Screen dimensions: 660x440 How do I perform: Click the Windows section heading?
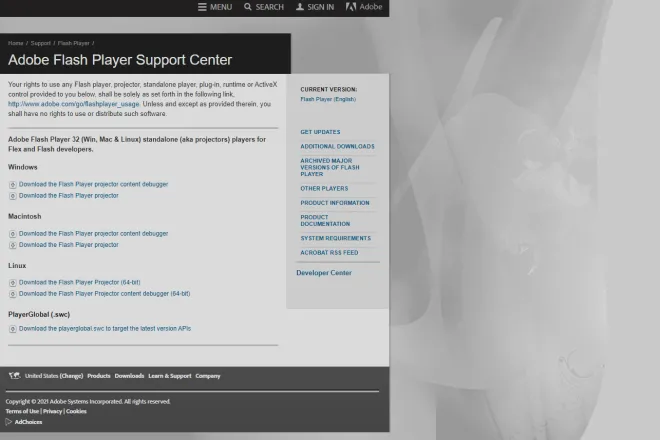point(23,167)
